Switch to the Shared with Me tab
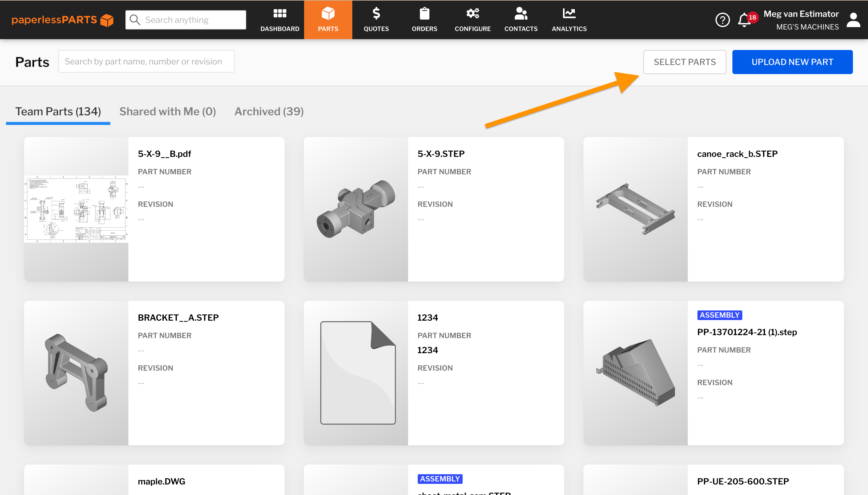This screenshot has height=495, width=868. (x=167, y=111)
